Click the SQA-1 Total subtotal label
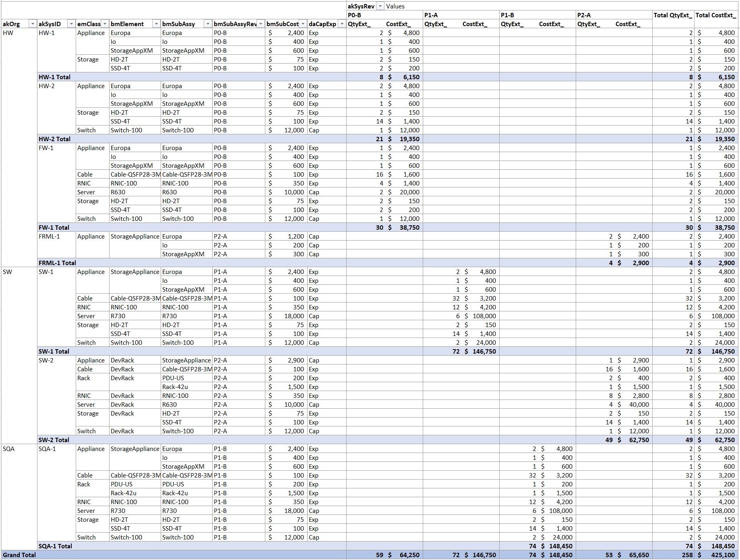The width and height of the screenshot is (740, 560). 55,546
